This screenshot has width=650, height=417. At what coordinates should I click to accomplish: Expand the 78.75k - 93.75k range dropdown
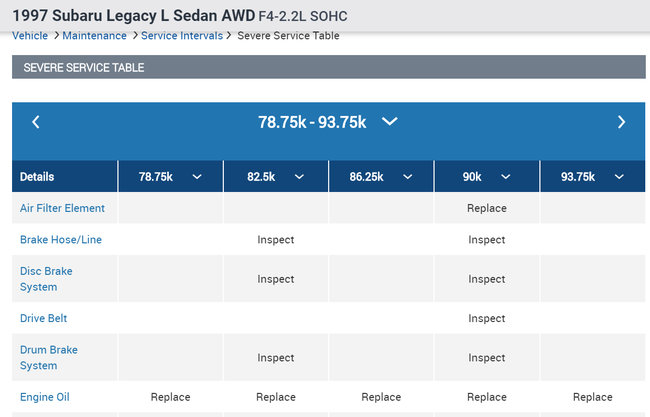[390, 122]
